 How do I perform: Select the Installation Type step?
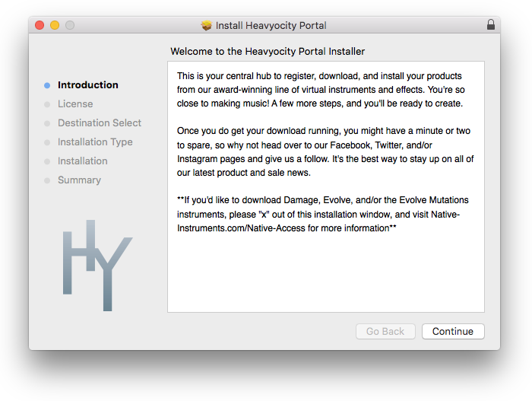[x=95, y=142]
